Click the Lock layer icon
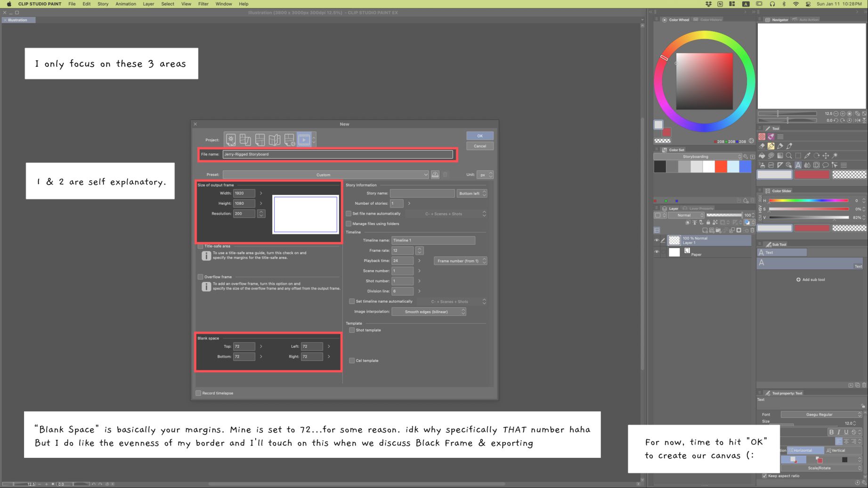The height and width of the screenshot is (488, 868). tap(708, 222)
